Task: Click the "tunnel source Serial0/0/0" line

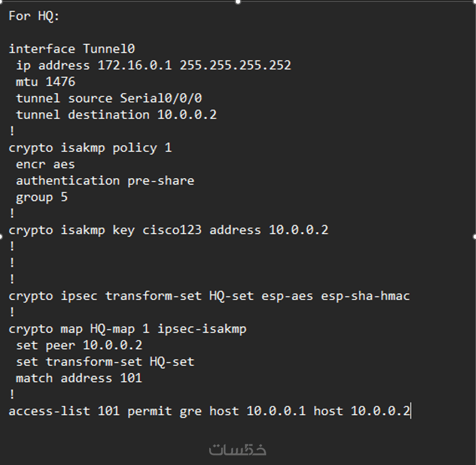Action: click(x=109, y=98)
